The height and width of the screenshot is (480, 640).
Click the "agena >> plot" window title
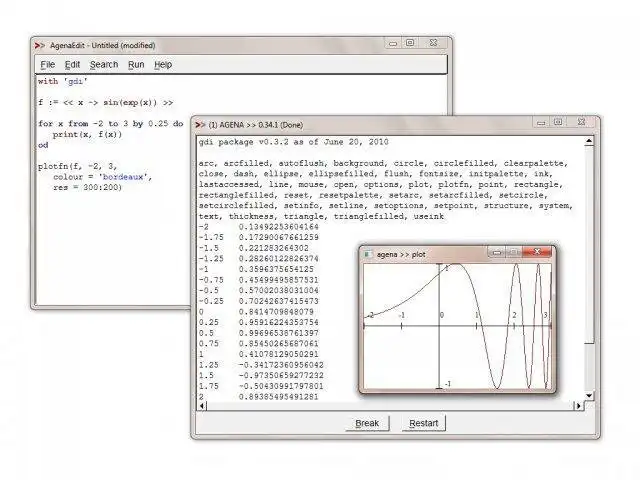click(x=401, y=254)
